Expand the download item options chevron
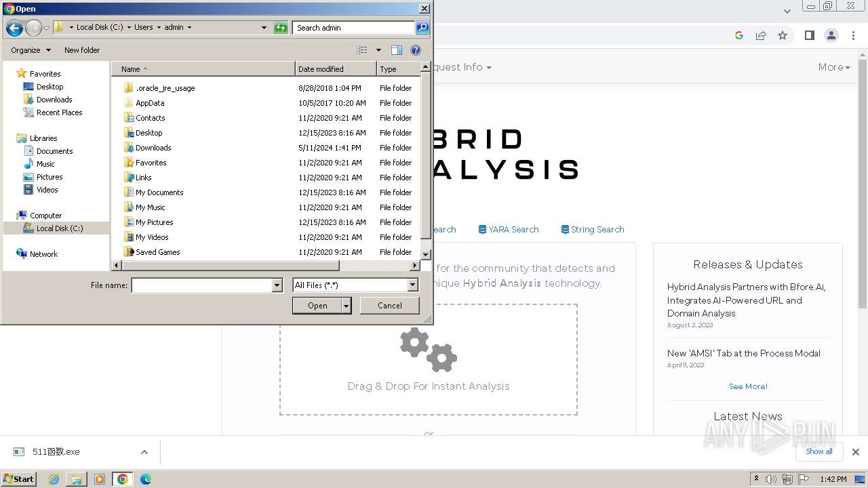The height and width of the screenshot is (488, 868). (144, 452)
